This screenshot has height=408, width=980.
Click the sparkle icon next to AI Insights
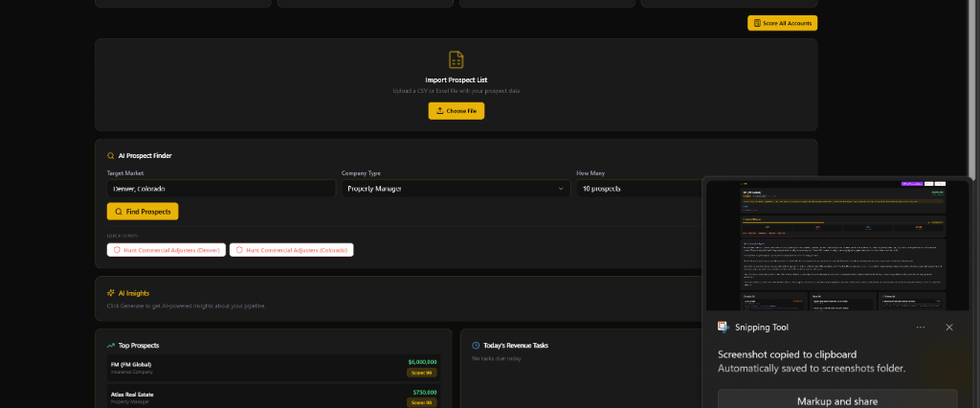click(111, 293)
